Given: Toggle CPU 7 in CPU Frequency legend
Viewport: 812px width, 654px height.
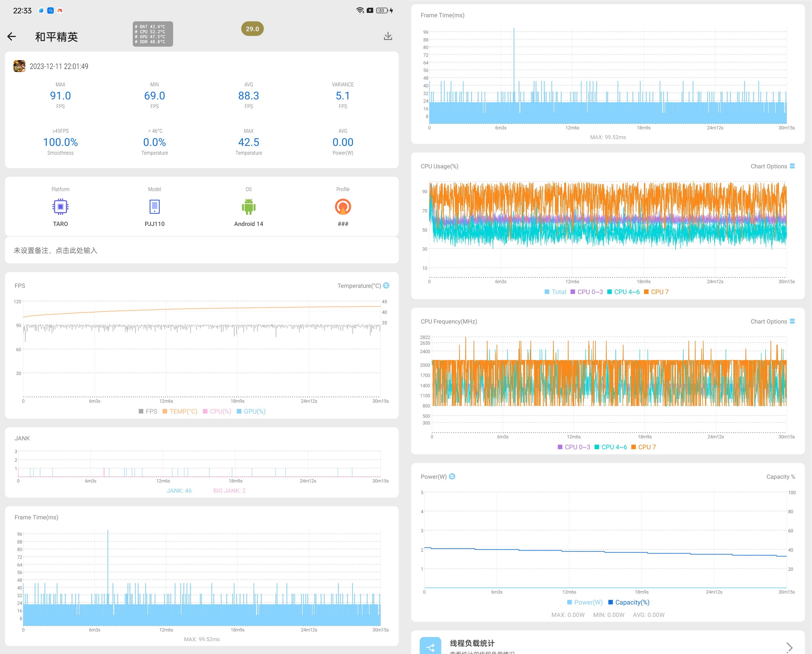Looking at the screenshot, I should click(x=643, y=447).
